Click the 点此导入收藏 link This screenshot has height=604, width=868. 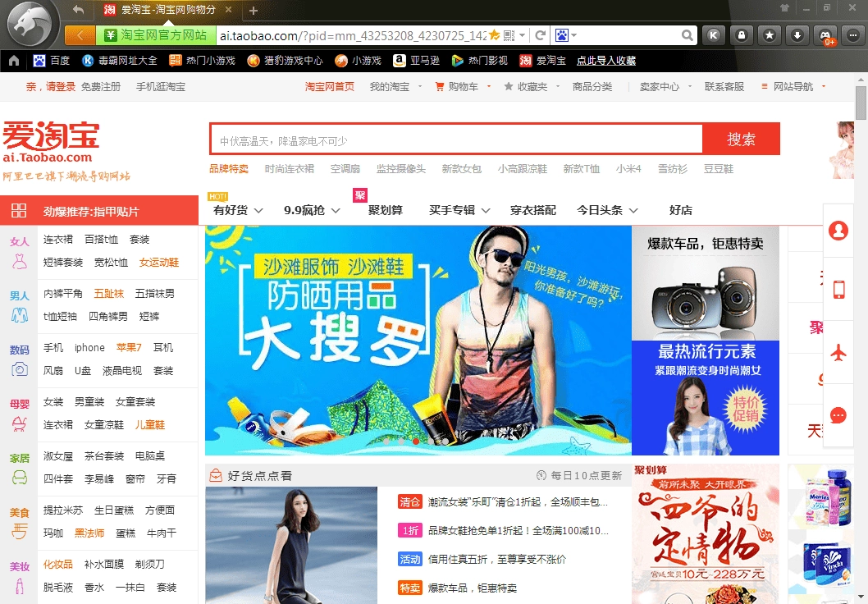(x=606, y=61)
